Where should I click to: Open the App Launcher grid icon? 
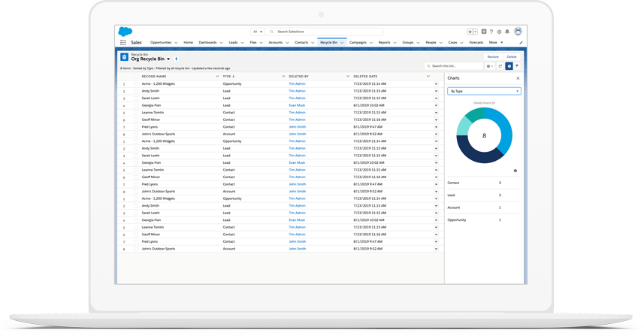click(122, 42)
